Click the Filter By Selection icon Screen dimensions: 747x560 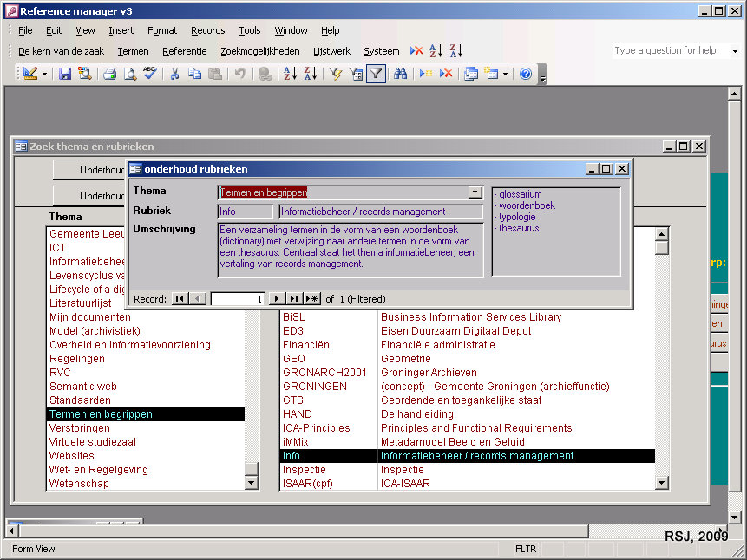pyautogui.click(x=336, y=74)
